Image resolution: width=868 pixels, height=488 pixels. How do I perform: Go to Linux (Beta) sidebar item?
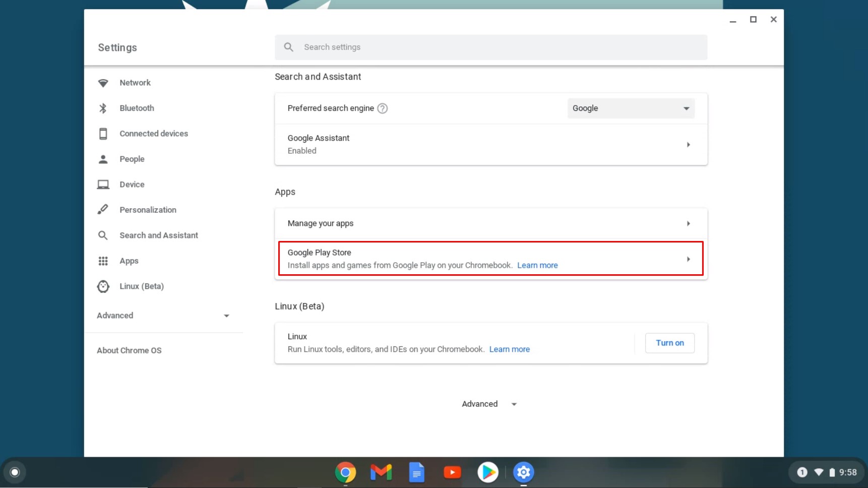(x=142, y=286)
